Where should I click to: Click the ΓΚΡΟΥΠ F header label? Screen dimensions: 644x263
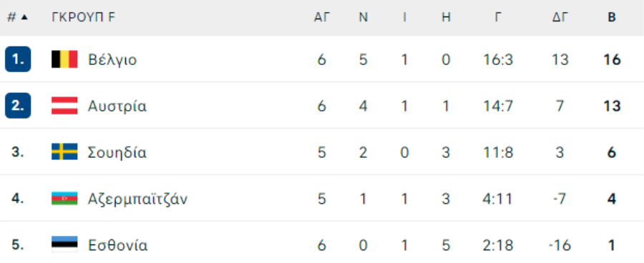(84, 17)
